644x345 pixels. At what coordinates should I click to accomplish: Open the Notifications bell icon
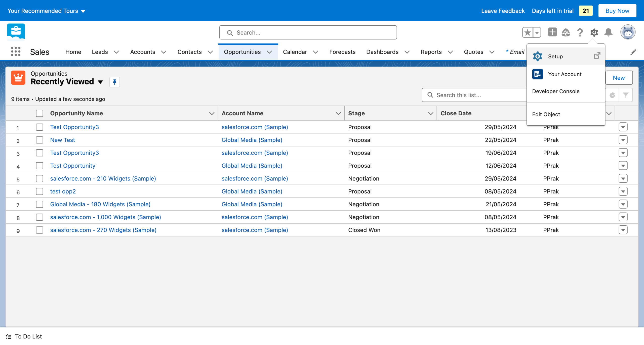pyautogui.click(x=609, y=32)
